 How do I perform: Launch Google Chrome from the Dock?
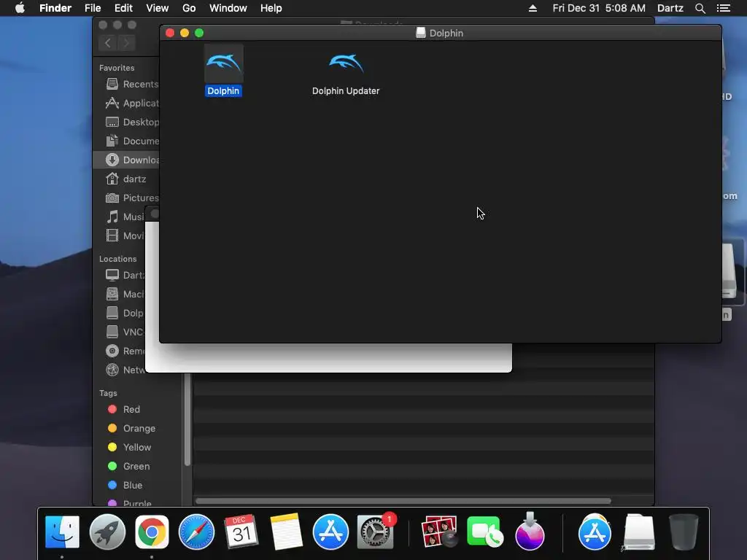click(x=152, y=532)
